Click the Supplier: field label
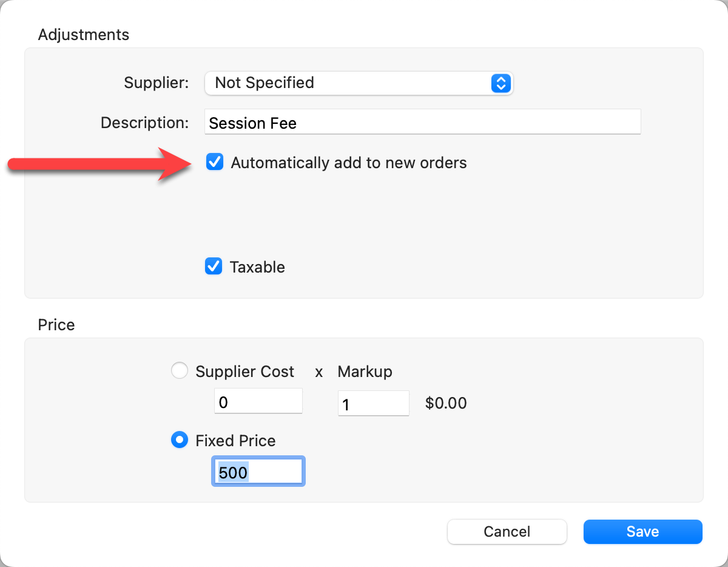728x567 pixels. pos(157,83)
